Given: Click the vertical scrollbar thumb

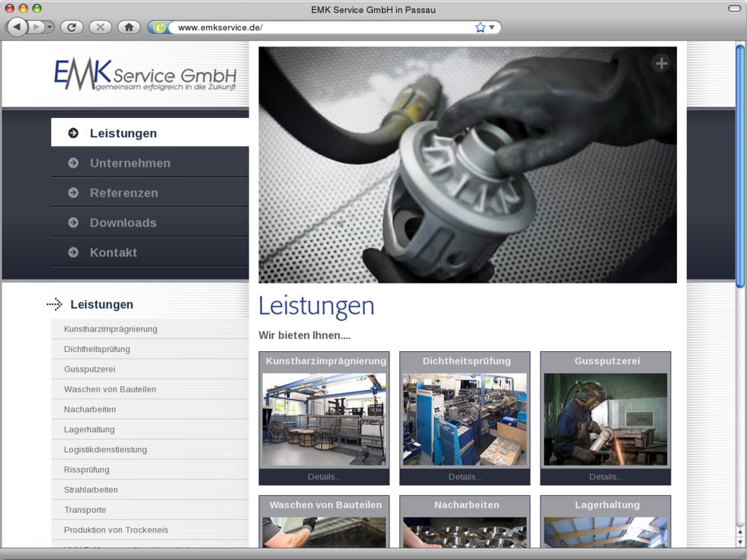Looking at the screenshot, I should click(x=740, y=166).
